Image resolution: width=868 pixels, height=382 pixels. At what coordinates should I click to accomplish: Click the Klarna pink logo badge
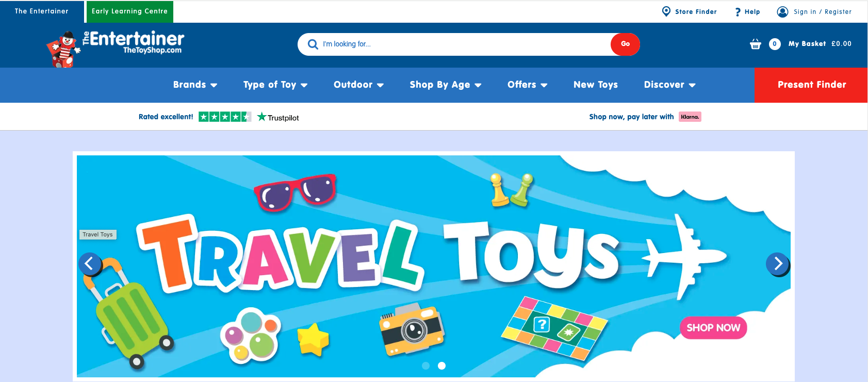(690, 117)
